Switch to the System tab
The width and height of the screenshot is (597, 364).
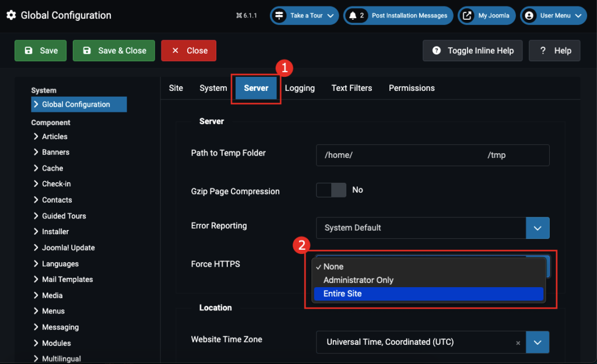pos(213,89)
